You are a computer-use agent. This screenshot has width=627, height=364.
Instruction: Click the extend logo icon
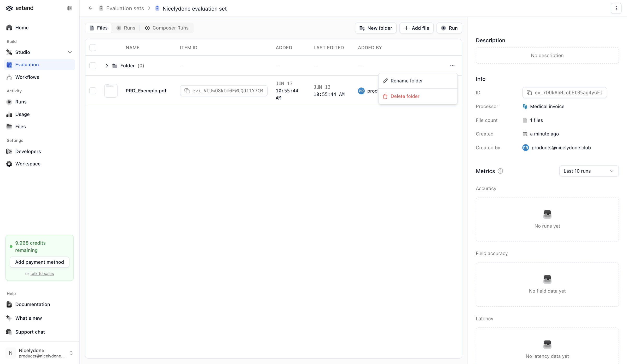coord(9,8)
